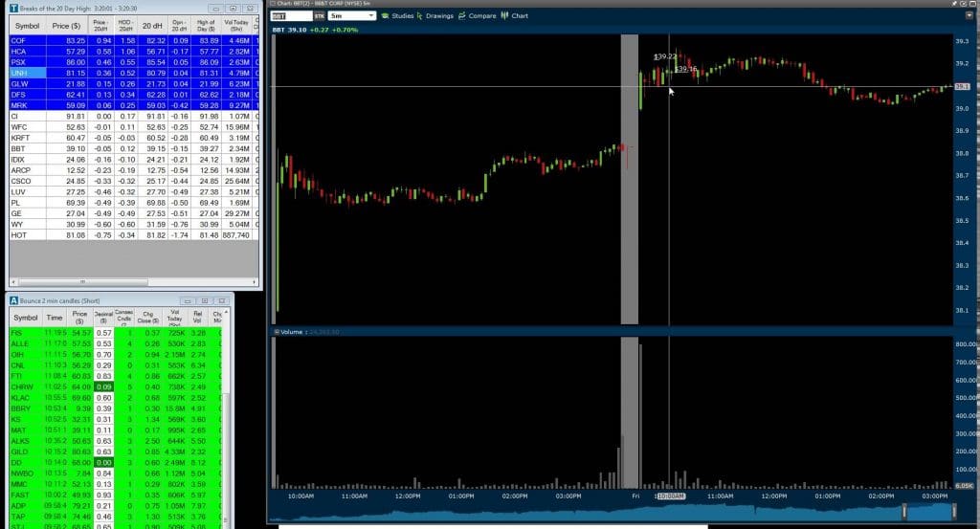Open the 5m timeframe dropdown
This screenshot has height=529, width=980.
352,15
